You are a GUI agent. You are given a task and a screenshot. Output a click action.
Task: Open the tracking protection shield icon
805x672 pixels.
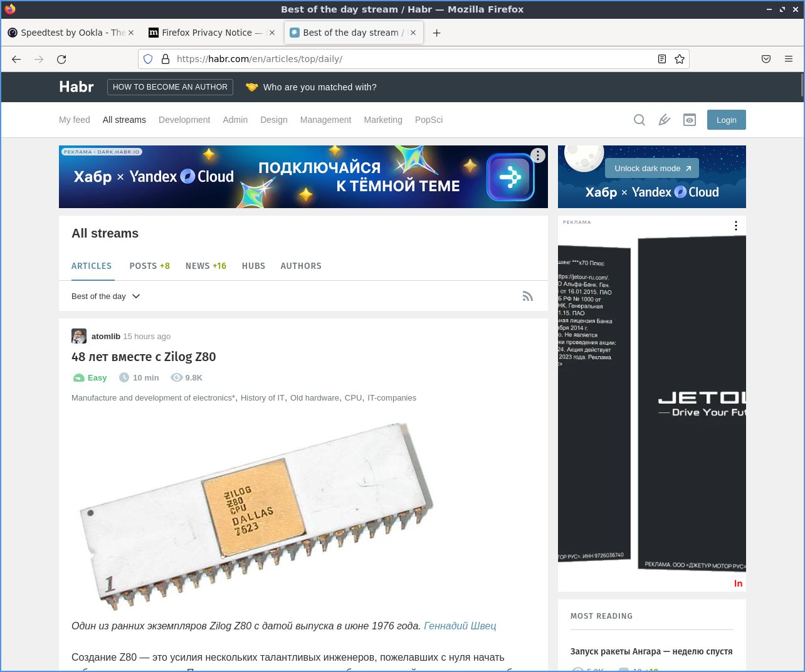click(148, 59)
